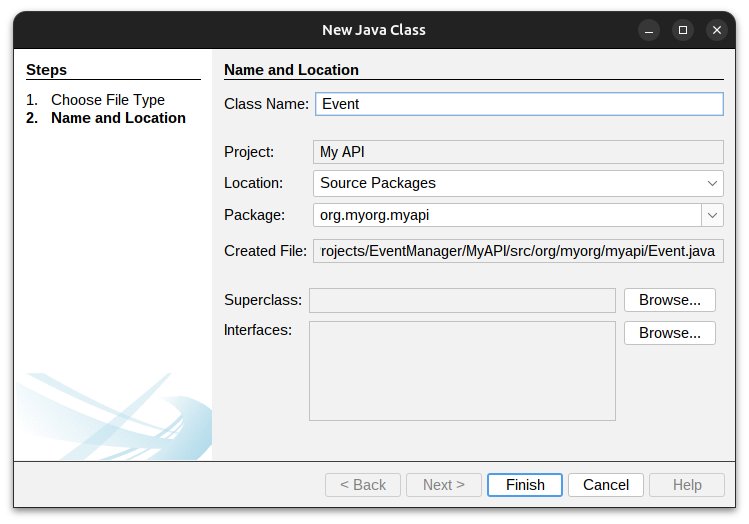Click the Next > button
This screenshot has height=524, width=749.
pyautogui.click(x=443, y=485)
